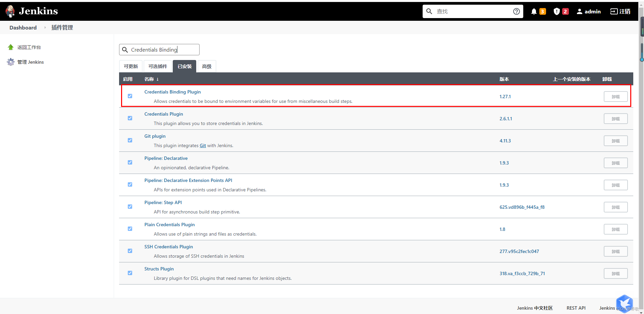Disable the Git plugin checkbox
Image resolution: width=644 pixels, height=314 pixels.
tap(130, 140)
